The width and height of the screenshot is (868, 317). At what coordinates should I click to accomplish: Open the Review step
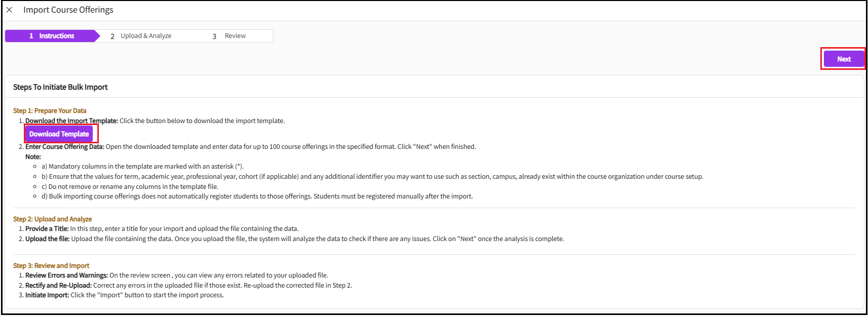click(235, 35)
